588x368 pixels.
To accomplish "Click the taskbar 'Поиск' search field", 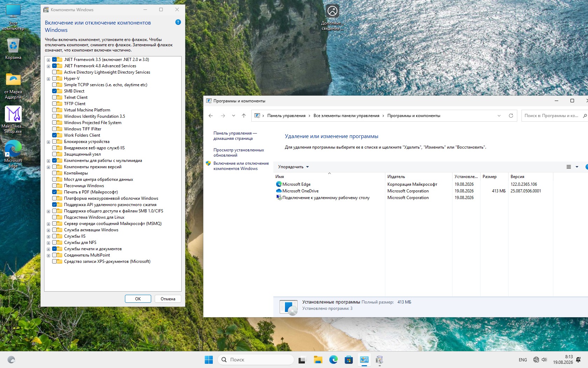I will 256,360.
